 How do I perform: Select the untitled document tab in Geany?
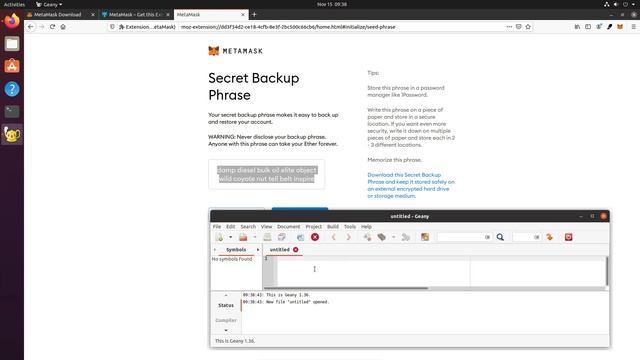[280, 249]
